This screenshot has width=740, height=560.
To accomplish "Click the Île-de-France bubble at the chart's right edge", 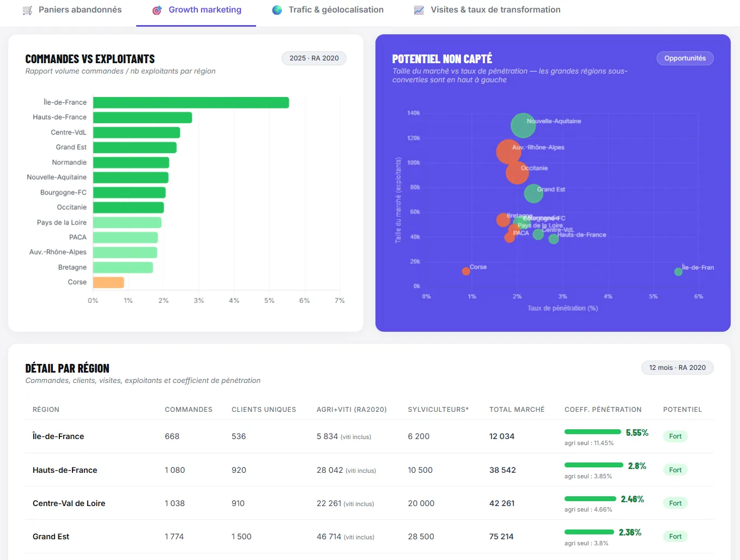I will pyautogui.click(x=678, y=272).
